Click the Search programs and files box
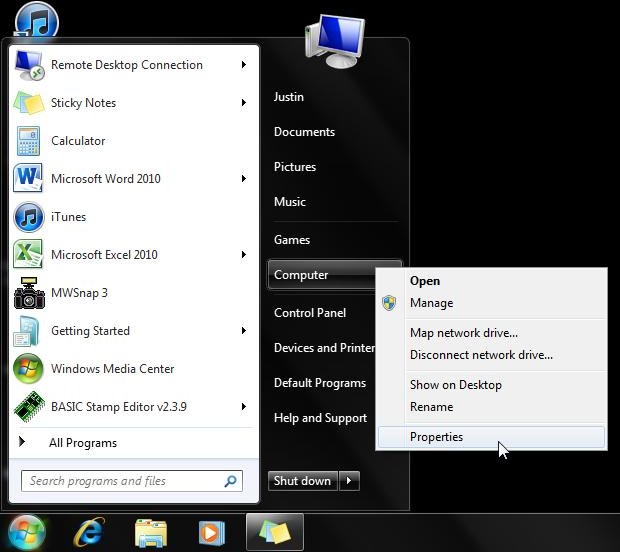Image resolution: width=620 pixels, height=552 pixels. click(132, 481)
